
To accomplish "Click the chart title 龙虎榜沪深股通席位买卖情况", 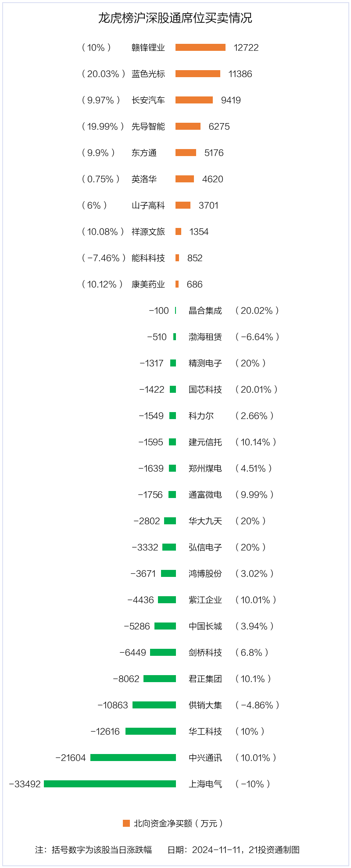I will 175,18.
